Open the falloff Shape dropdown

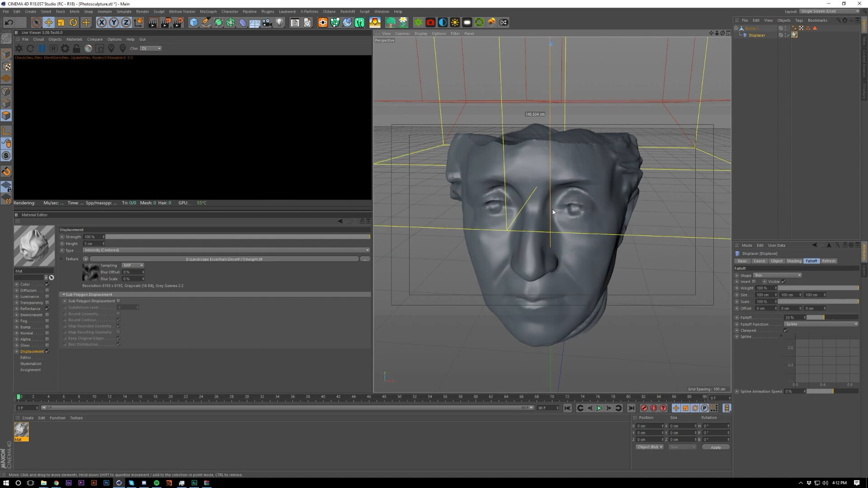point(778,275)
